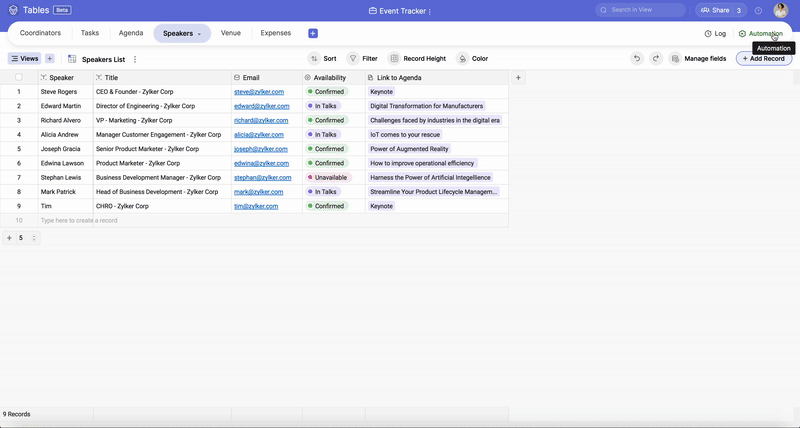Switch to the Expenses tab
The height and width of the screenshot is (428, 800).
click(x=276, y=33)
